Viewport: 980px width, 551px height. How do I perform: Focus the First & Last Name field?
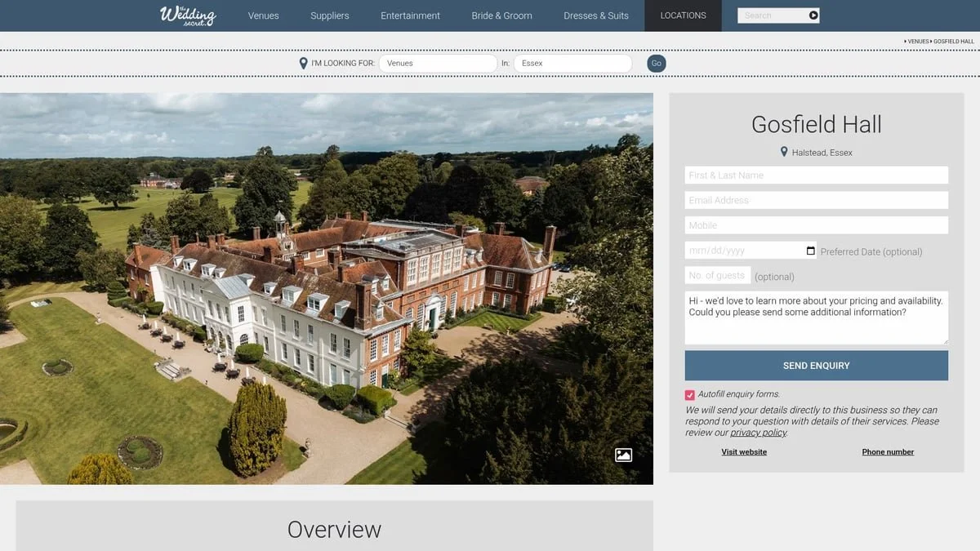click(817, 175)
